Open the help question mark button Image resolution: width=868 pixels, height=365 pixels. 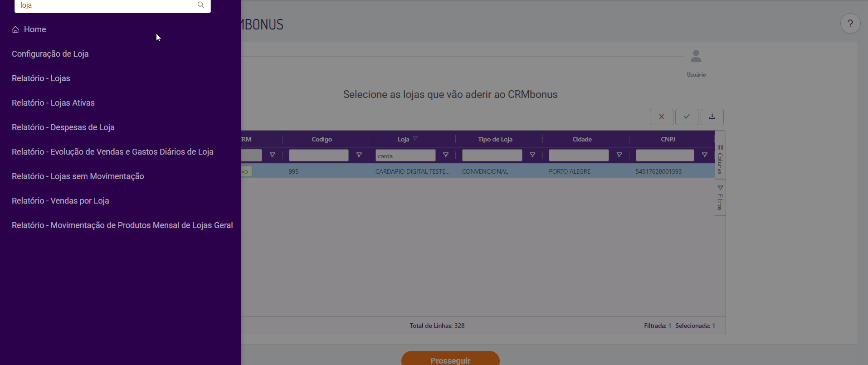point(850,24)
